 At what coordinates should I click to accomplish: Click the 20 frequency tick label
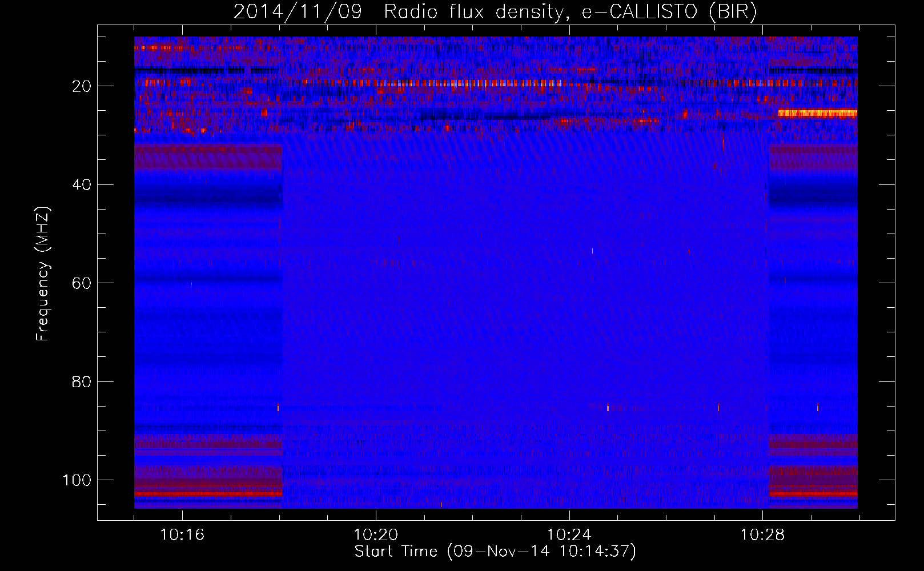82,86
